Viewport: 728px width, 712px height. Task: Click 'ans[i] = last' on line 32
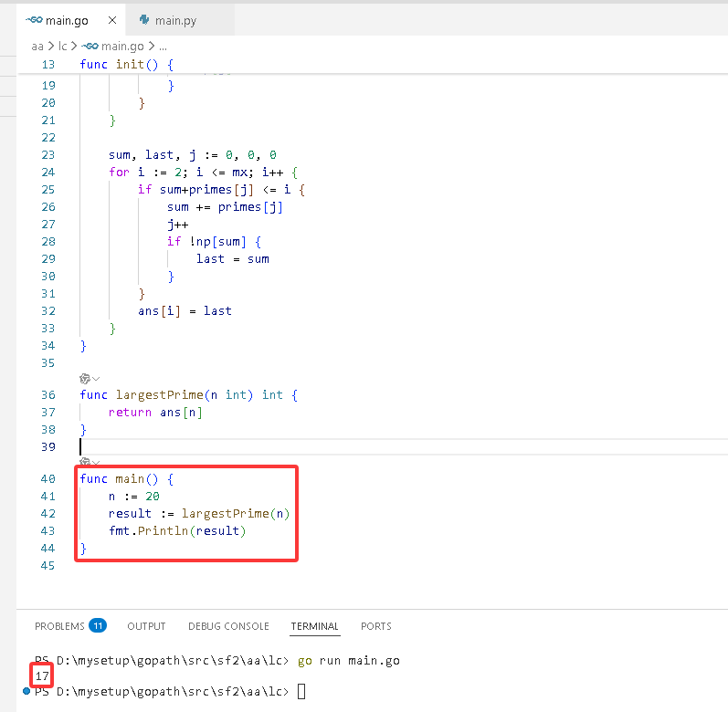click(185, 311)
